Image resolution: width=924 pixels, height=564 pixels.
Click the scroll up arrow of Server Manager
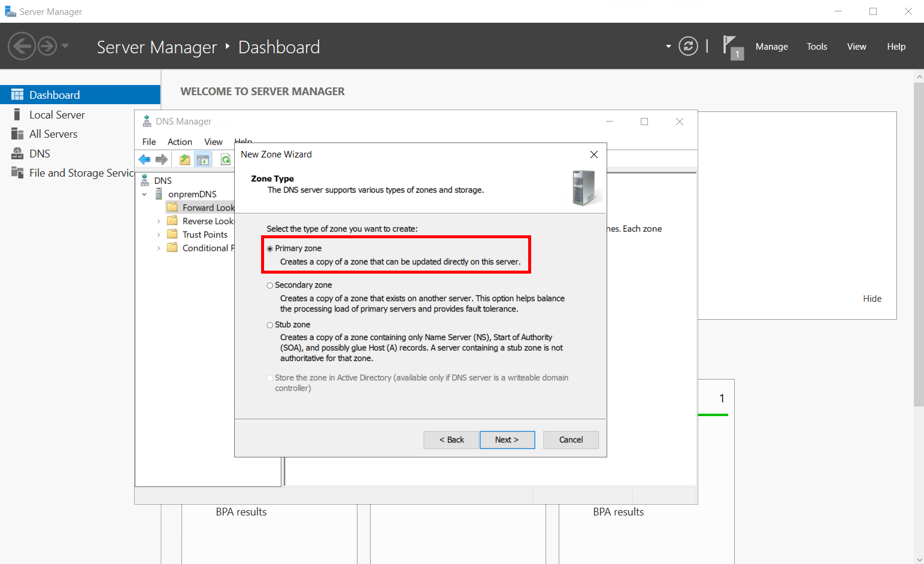(x=919, y=77)
